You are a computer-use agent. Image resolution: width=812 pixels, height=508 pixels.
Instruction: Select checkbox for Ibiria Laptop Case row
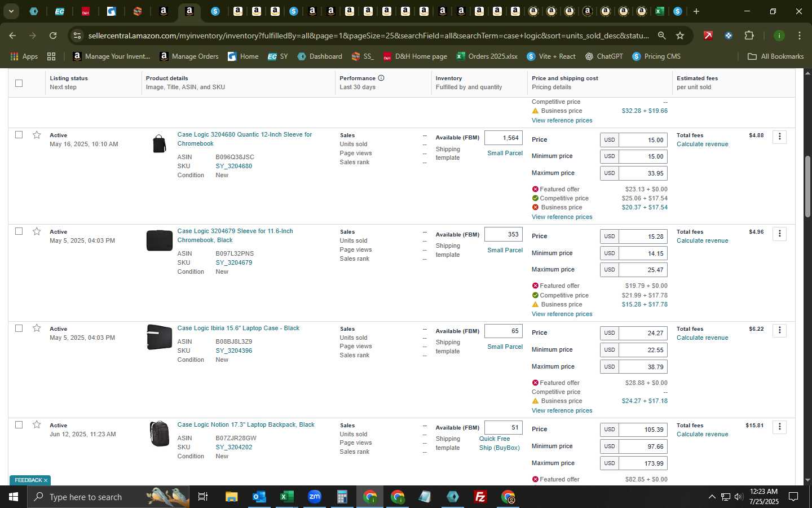coord(19,329)
